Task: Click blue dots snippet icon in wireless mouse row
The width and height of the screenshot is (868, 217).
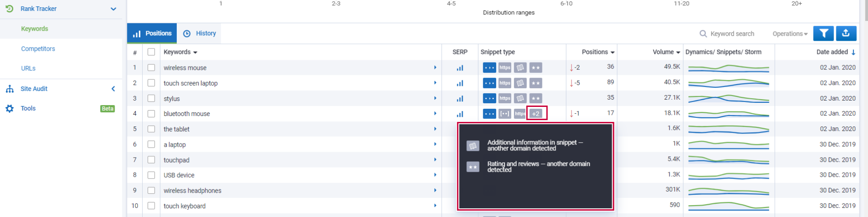Action: click(489, 68)
